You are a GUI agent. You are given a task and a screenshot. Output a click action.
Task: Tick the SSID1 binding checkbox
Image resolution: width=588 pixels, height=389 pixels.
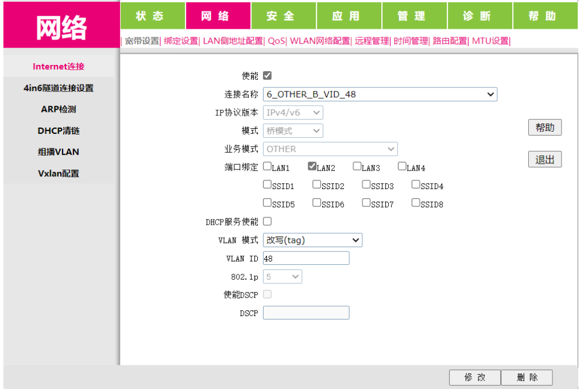coord(267,185)
